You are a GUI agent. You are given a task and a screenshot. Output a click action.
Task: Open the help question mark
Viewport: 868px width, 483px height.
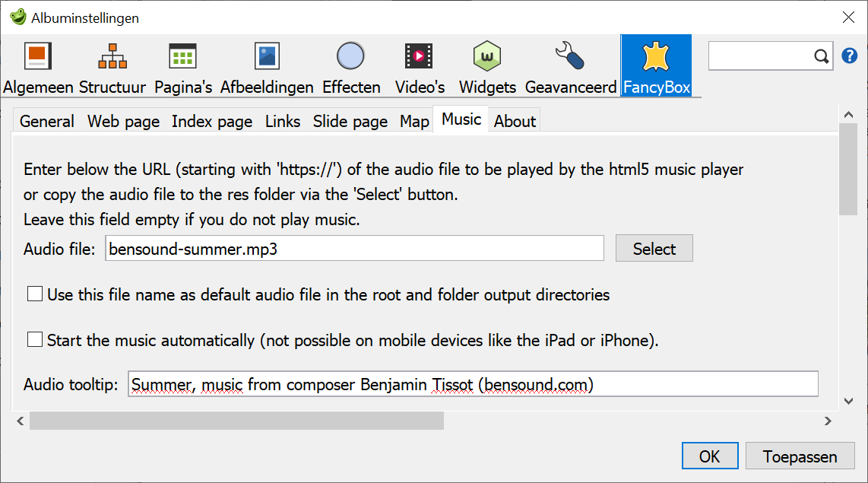(850, 56)
